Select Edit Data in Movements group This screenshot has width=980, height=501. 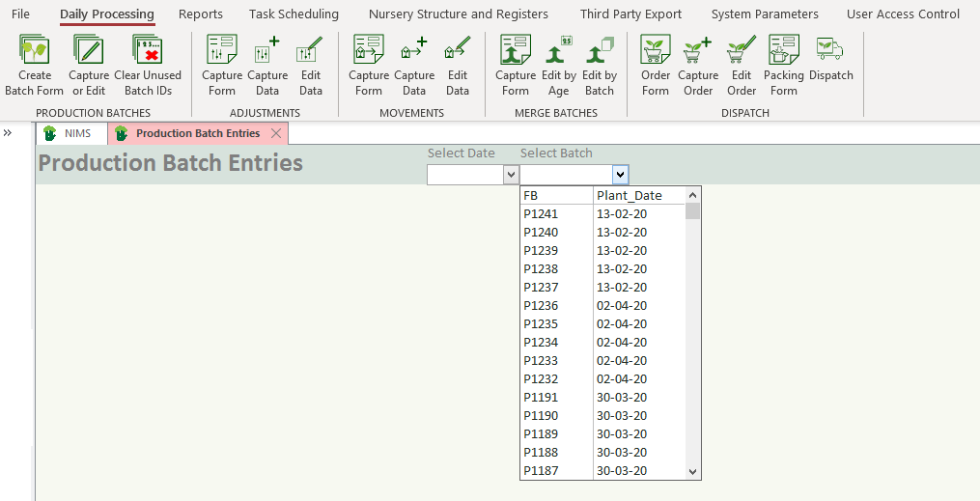coord(458,50)
